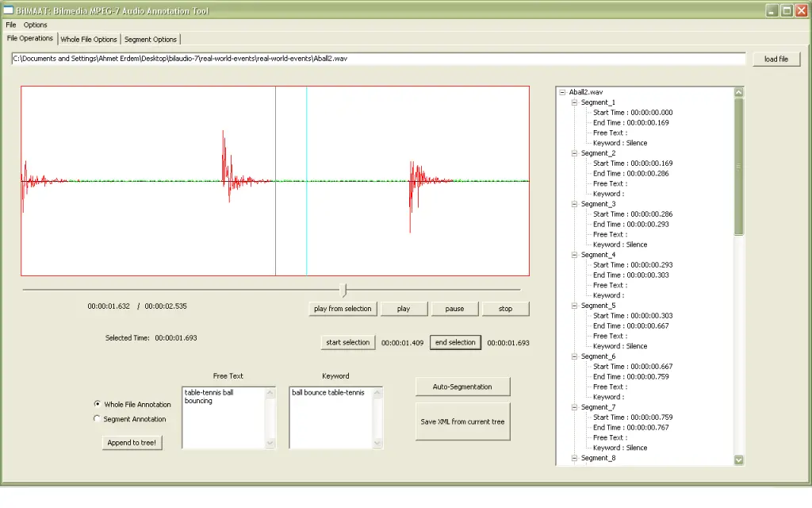
Task: Open the Options menu
Action: pos(36,25)
